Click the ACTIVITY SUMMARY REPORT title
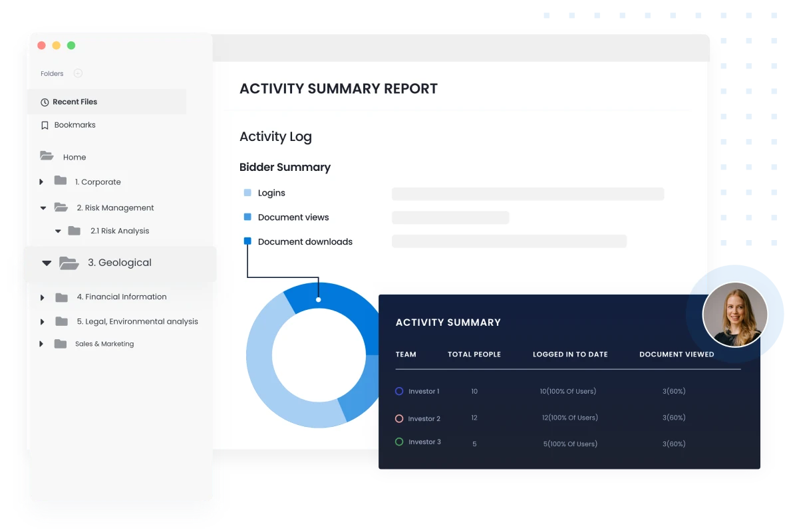The image size is (789, 532). [338, 88]
